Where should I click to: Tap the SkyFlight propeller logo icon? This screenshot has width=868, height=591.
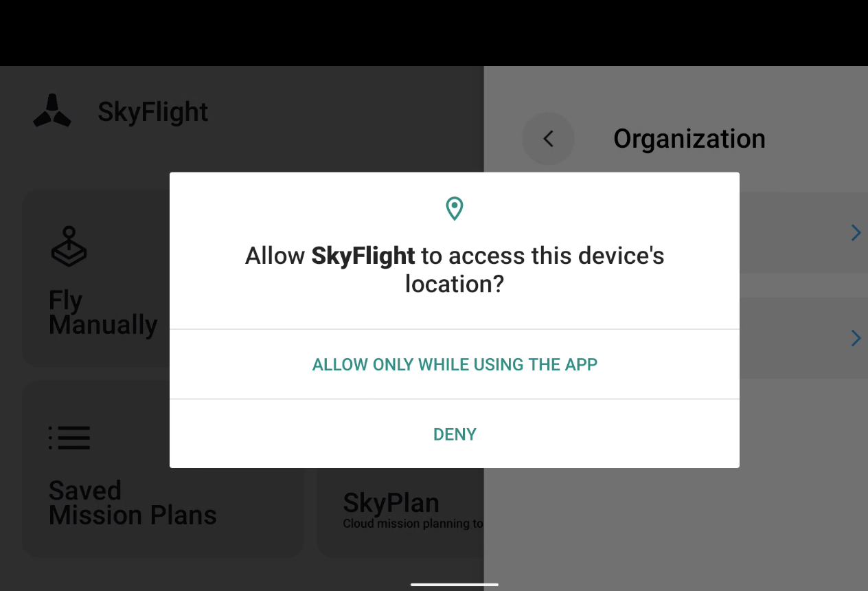(x=52, y=111)
